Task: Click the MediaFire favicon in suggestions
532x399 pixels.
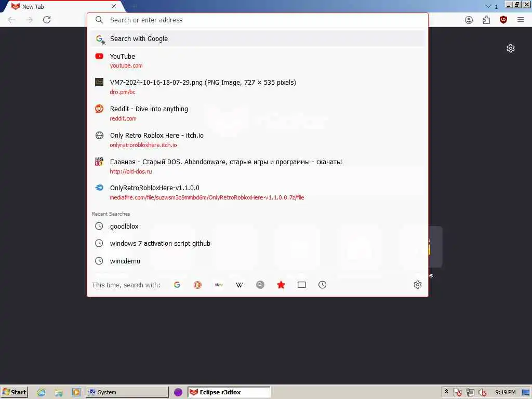Action: pos(99,188)
